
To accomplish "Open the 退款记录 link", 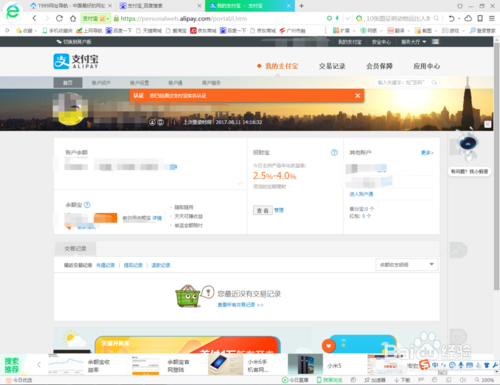I will point(161,265).
